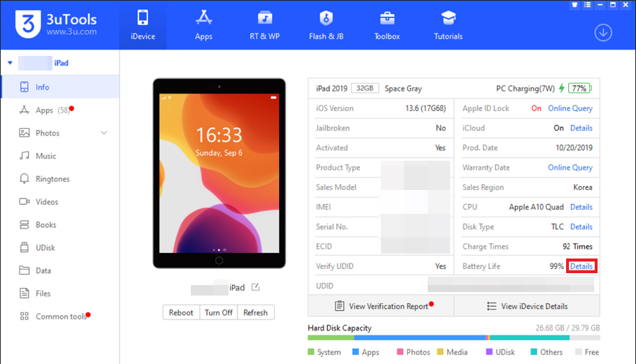Open iCloud Details link

581,128
